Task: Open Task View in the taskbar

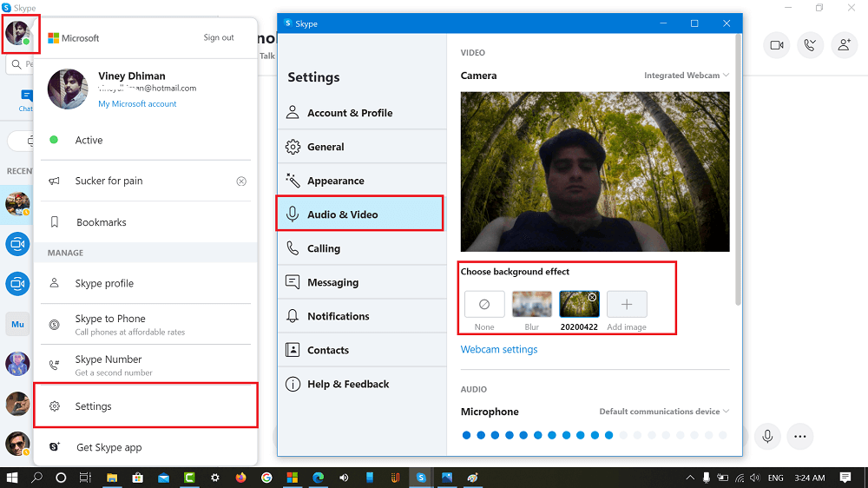Action: (x=85, y=478)
